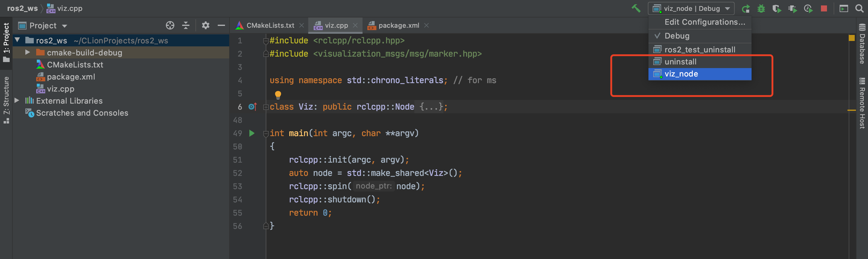Open Project panel gear settings
Image resolution: width=868 pixels, height=259 pixels.
click(x=206, y=26)
